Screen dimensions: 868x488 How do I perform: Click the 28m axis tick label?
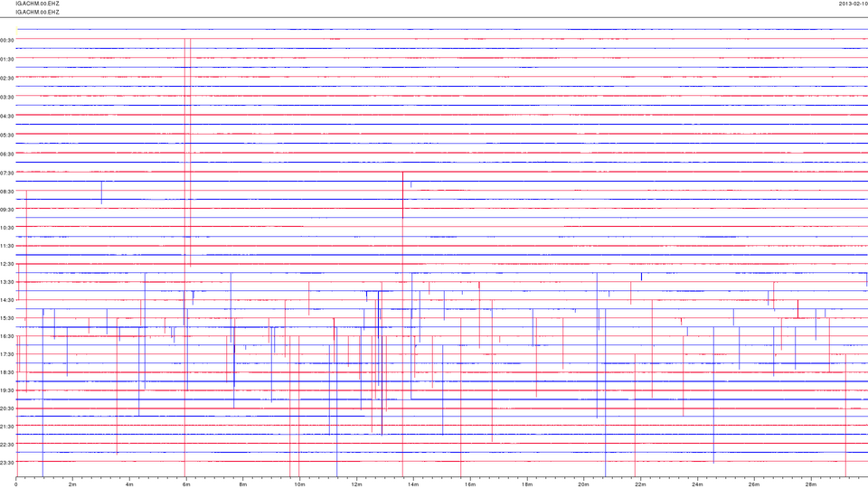pyautogui.click(x=810, y=484)
